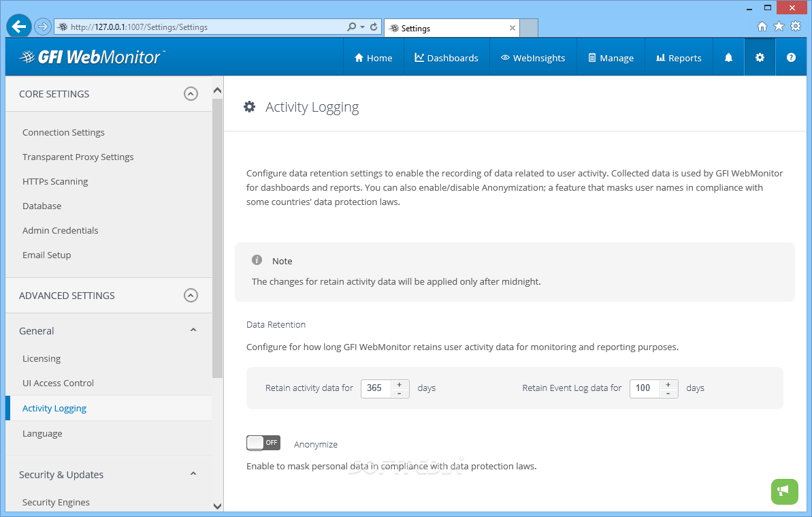Click the browser Favorites star icon
Image resolution: width=812 pixels, height=517 pixels.
779,27
